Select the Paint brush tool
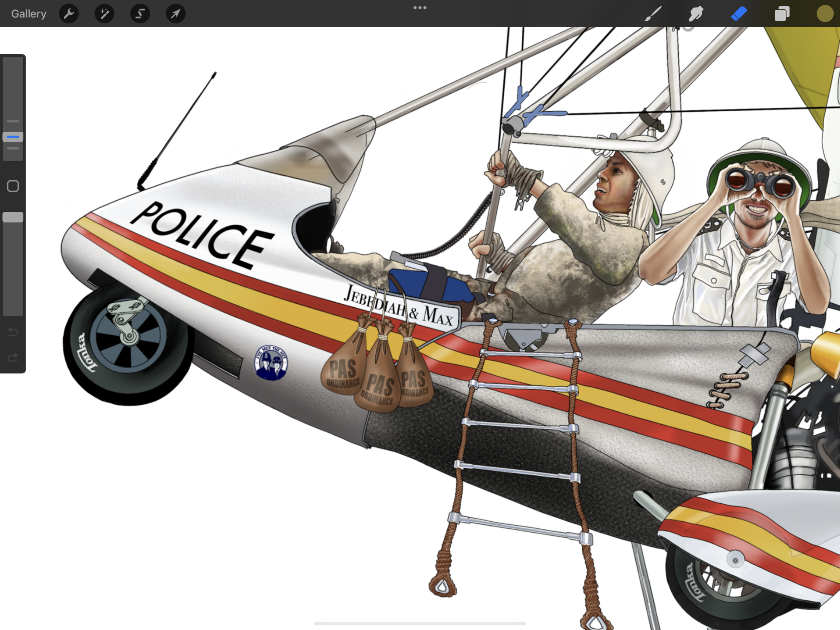The width and height of the screenshot is (840, 630). [653, 14]
